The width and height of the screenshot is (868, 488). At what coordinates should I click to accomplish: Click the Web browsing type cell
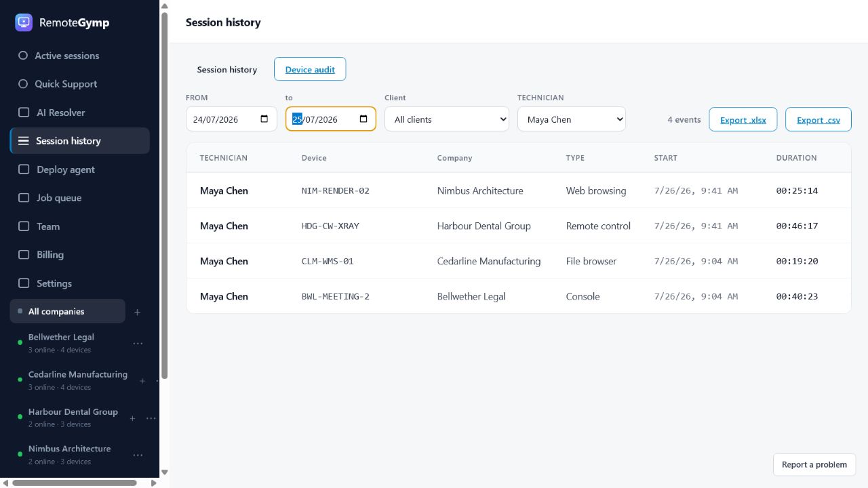coord(596,190)
